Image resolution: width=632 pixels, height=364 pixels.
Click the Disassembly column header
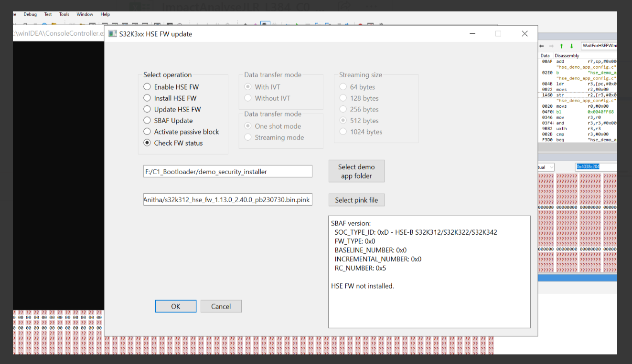click(567, 56)
